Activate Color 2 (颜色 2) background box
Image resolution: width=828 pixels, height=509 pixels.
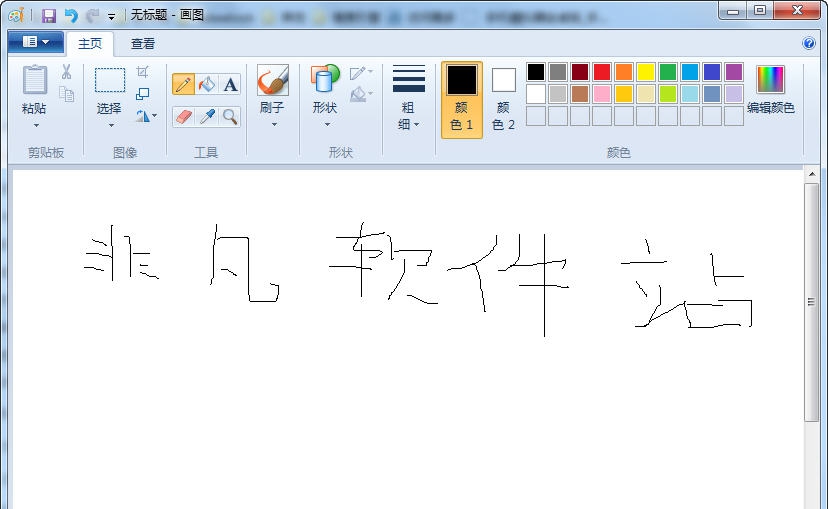tap(503, 100)
